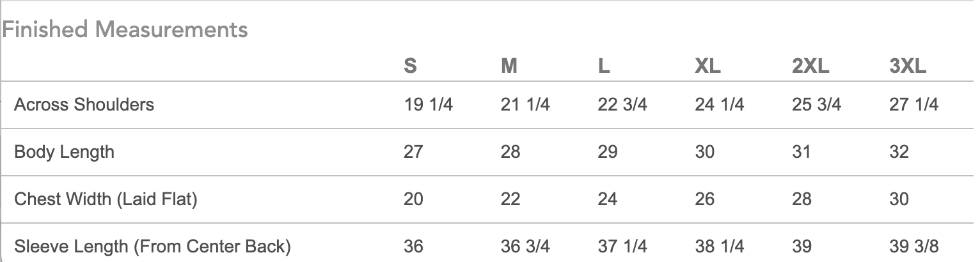Click the Body Length row label
980x262 pixels.
[x=65, y=152]
